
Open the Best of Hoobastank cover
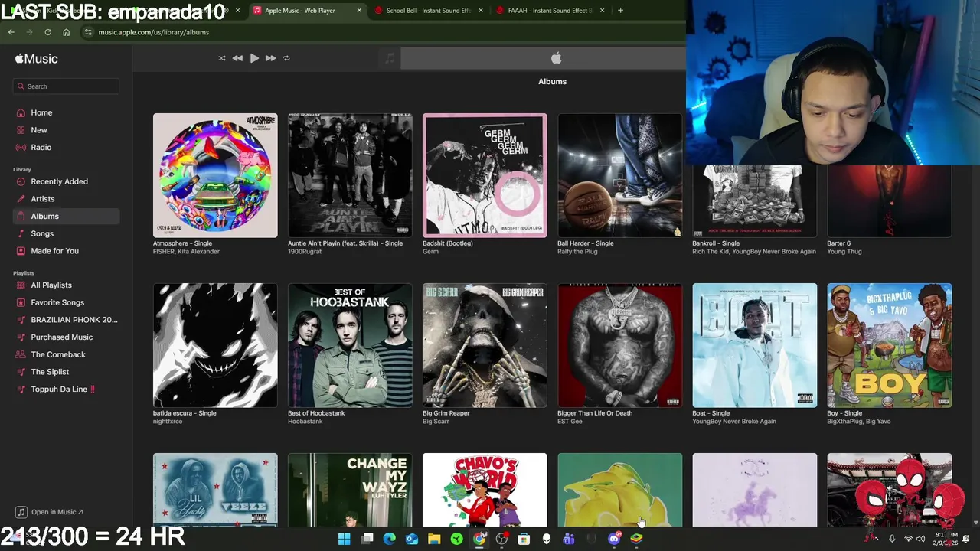350,345
